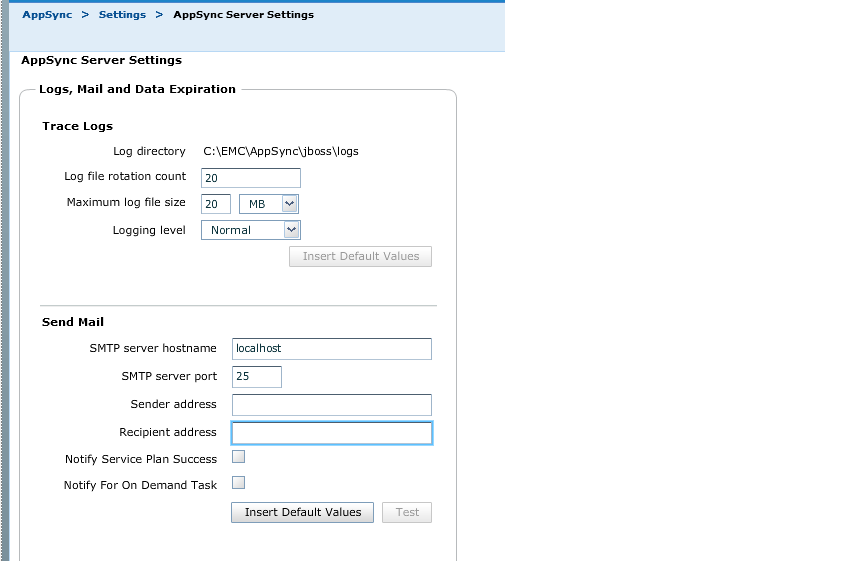Focus the Sender address text box
Image resolution: width=864 pixels, height=561 pixels.
[331, 405]
